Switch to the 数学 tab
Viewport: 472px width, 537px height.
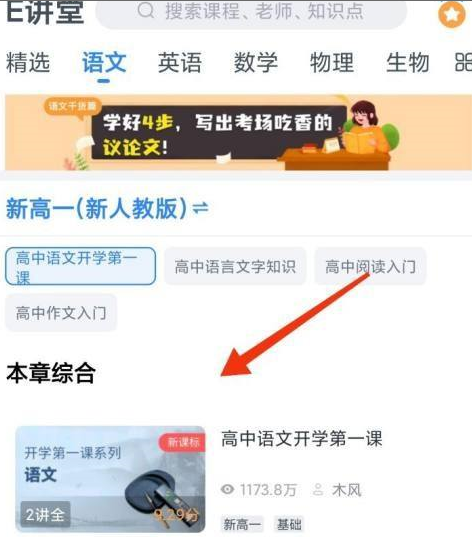[256, 63]
